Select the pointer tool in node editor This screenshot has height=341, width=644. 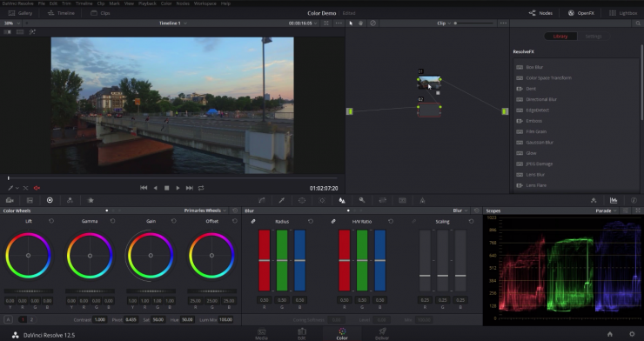click(x=351, y=23)
